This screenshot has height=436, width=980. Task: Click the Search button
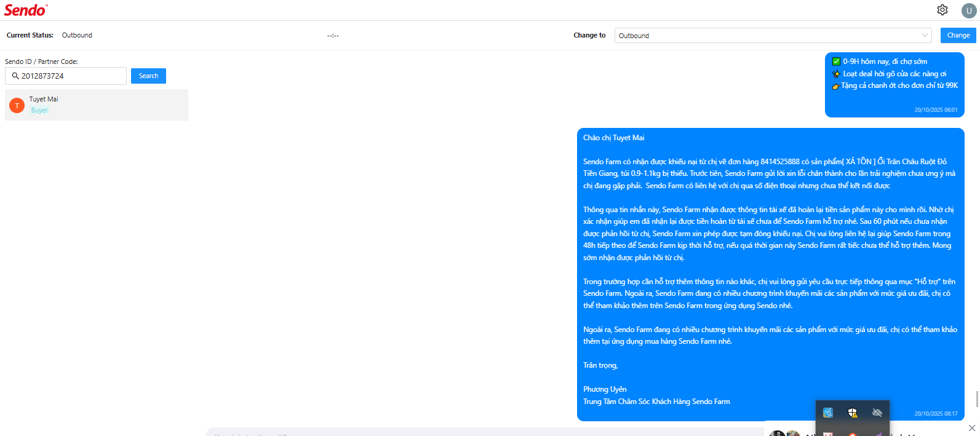pyautogui.click(x=148, y=76)
